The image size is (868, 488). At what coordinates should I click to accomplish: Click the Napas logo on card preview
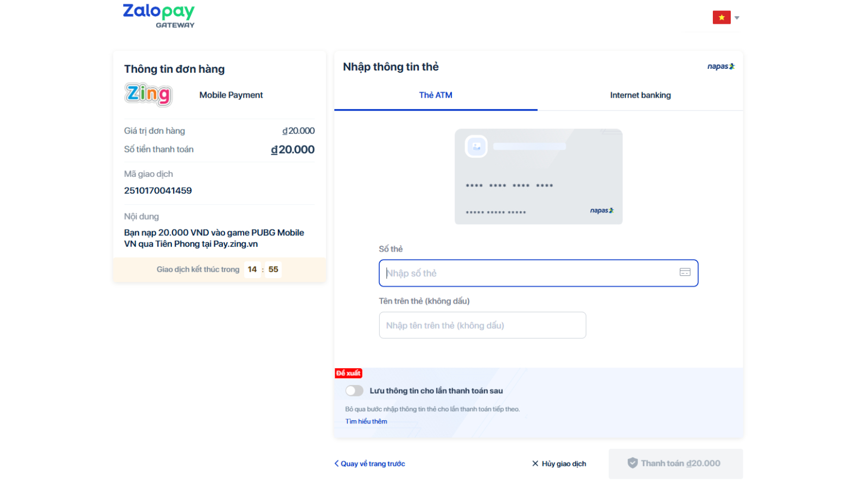point(602,210)
